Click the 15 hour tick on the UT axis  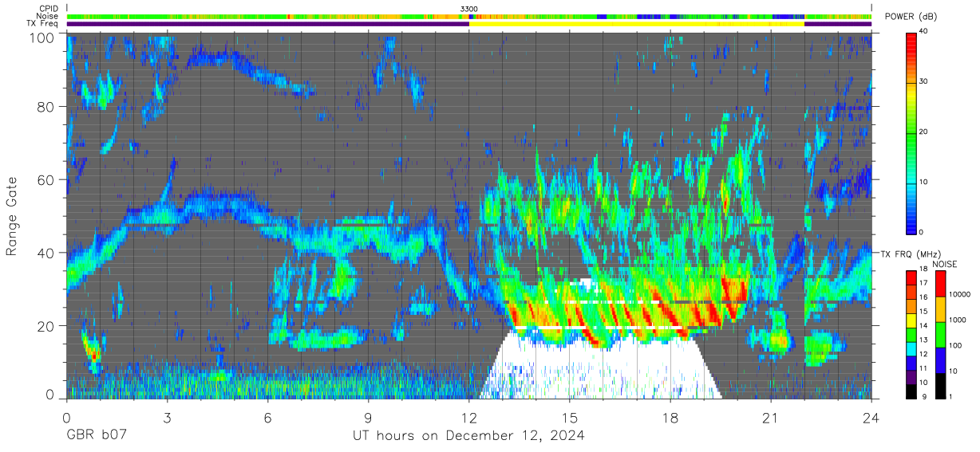coord(570,418)
